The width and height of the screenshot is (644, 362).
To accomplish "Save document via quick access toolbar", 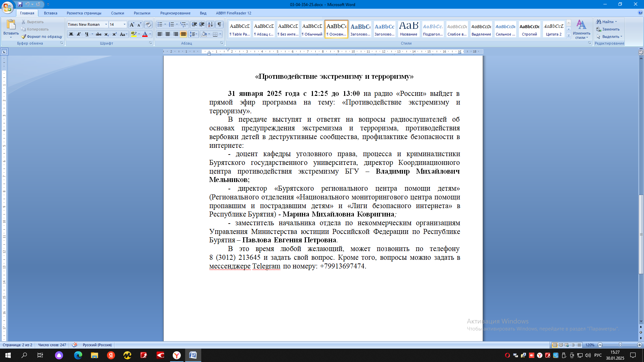I will click(x=20, y=4).
